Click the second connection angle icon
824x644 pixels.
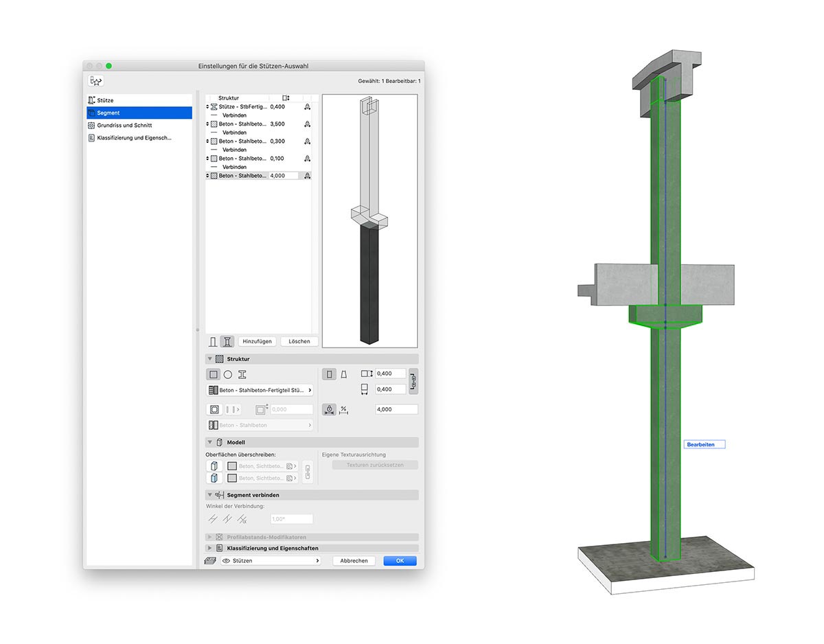point(227,519)
